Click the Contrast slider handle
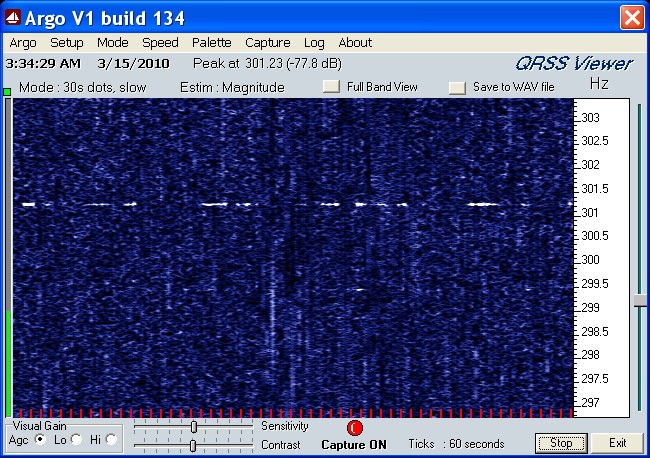This screenshot has height=458, width=650. (193, 446)
